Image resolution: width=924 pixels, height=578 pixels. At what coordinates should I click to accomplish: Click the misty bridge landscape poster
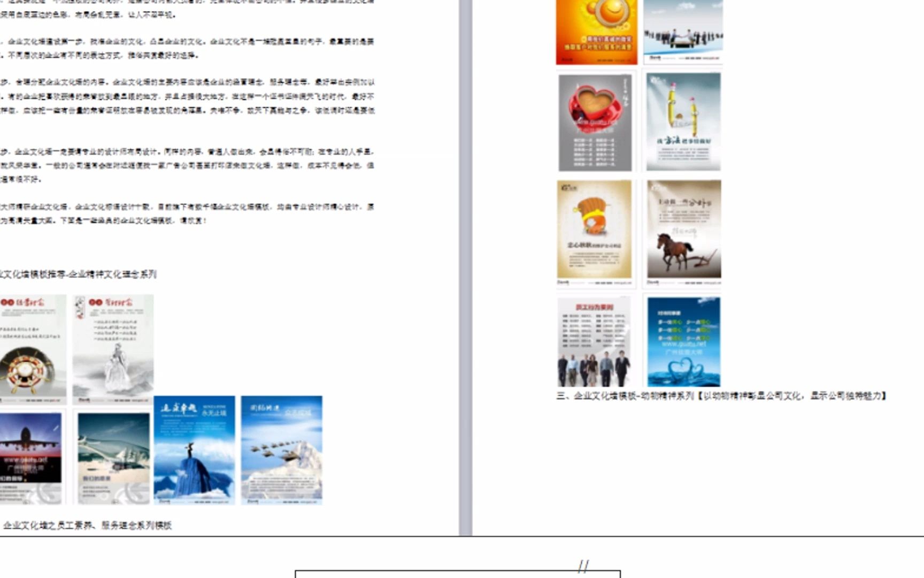click(113, 458)
